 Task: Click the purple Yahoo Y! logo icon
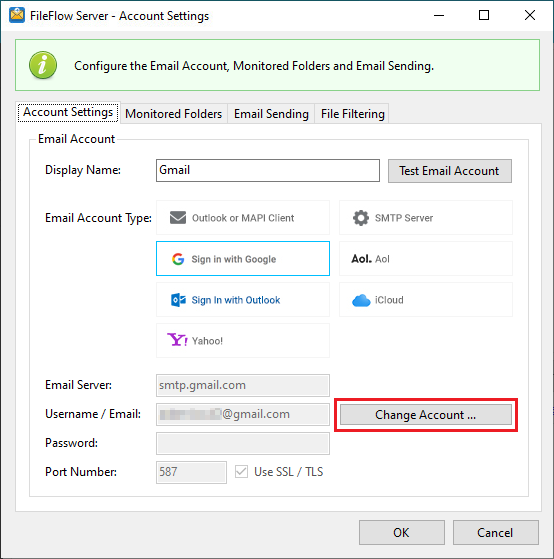[177, 340]
